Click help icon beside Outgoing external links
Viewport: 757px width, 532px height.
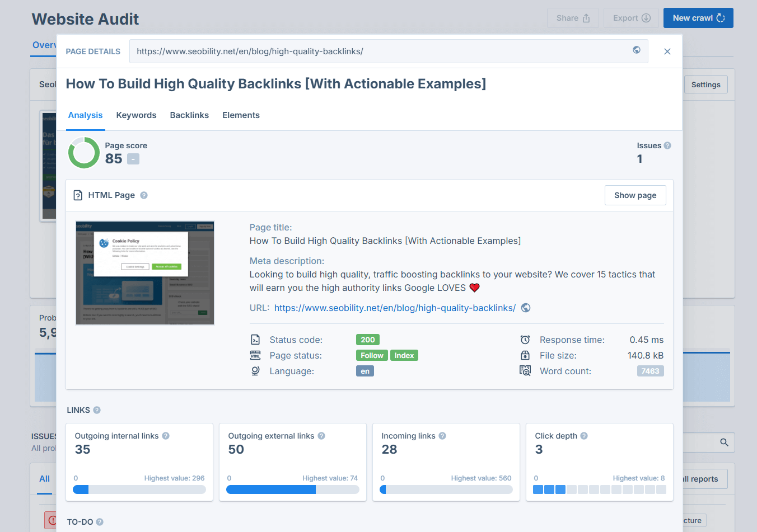(x=321, y=436)
